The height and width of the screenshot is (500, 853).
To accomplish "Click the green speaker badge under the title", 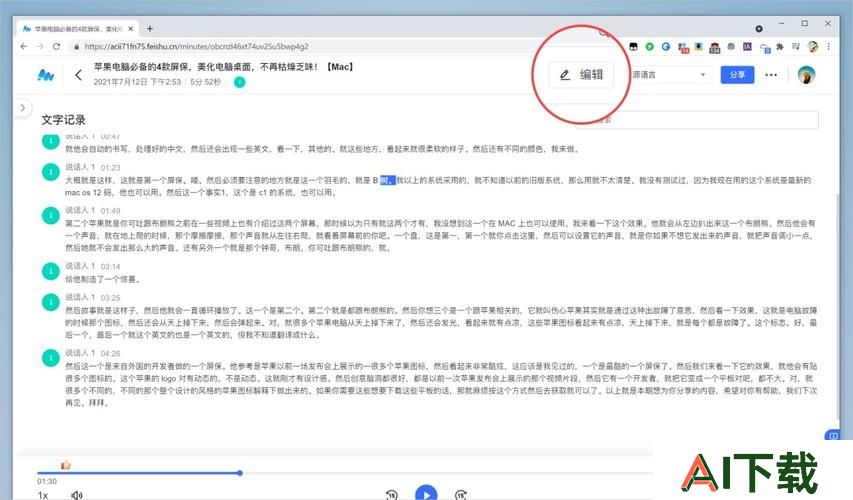I will click(x=239, y=82).
